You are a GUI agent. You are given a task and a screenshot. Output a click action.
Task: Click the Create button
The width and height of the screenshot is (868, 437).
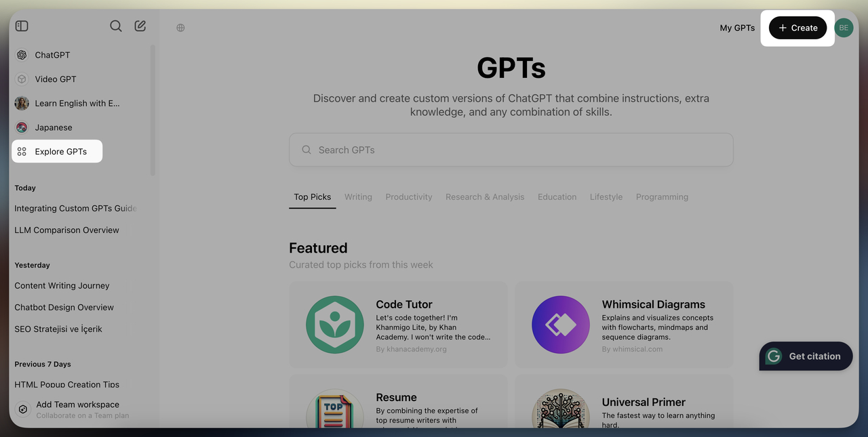click(797, 28)
